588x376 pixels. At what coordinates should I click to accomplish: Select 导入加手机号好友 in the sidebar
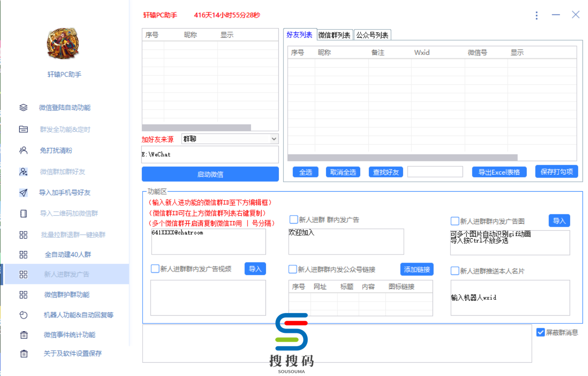coord(65,192)
